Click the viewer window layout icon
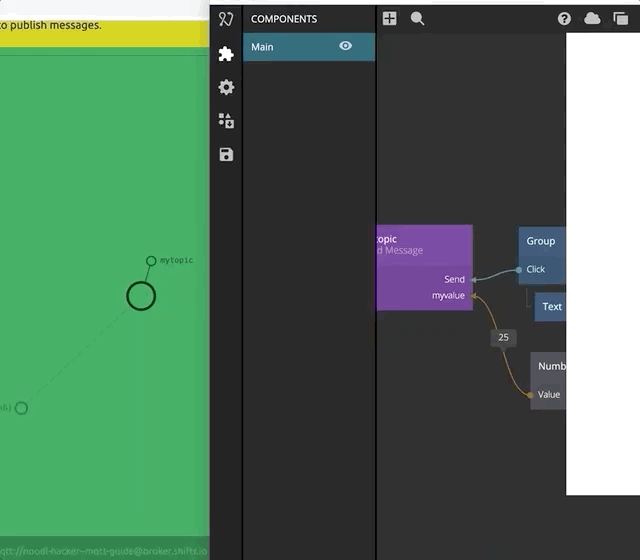640x560 pixels. click(621, 19)
